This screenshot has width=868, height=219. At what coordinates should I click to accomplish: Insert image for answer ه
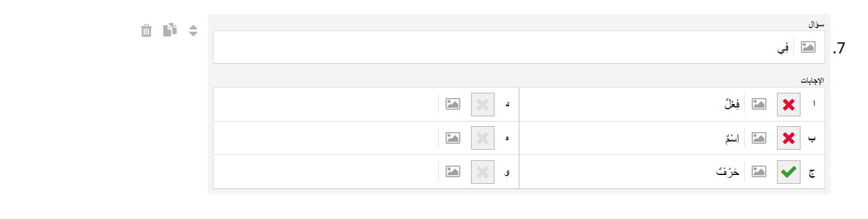[x=453, y=138]
